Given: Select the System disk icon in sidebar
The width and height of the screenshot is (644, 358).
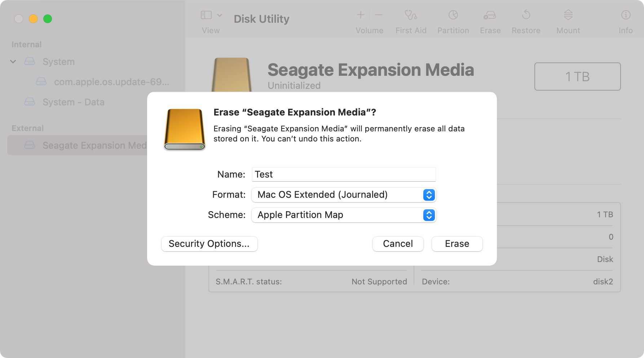Looking at the screenshot, I should click(x=30, y=61).
